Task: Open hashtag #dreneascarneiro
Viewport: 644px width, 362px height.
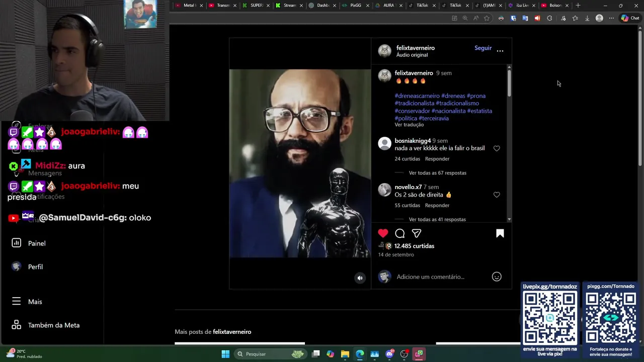Action: pyautogui.click(x=417, y=96)
